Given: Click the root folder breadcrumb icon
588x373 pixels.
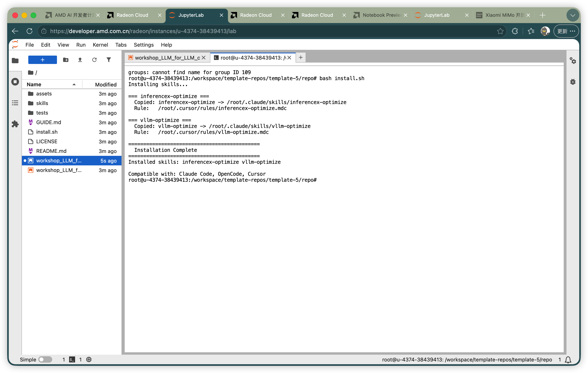Looking at the screenshot, I should click(30, 73).
